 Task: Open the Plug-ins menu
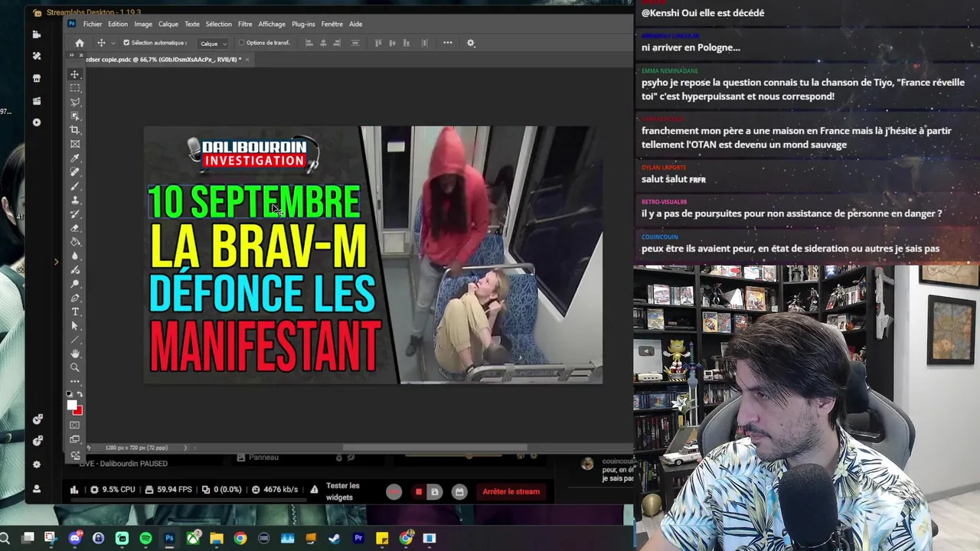tap(303, 24)
